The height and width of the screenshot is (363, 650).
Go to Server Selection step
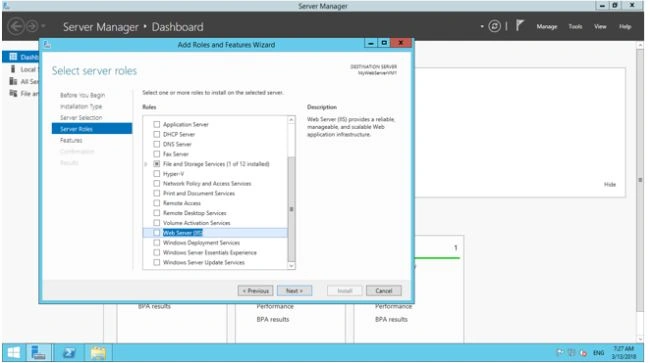point(81,118)
